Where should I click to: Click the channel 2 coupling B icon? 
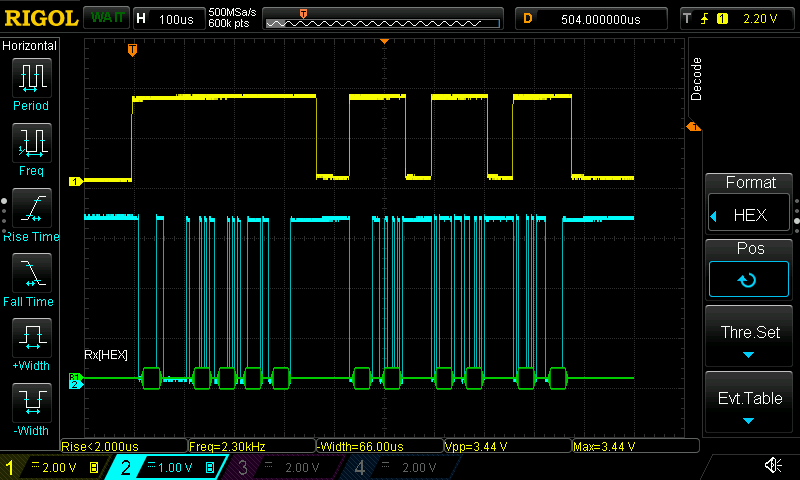pos(210,467)
